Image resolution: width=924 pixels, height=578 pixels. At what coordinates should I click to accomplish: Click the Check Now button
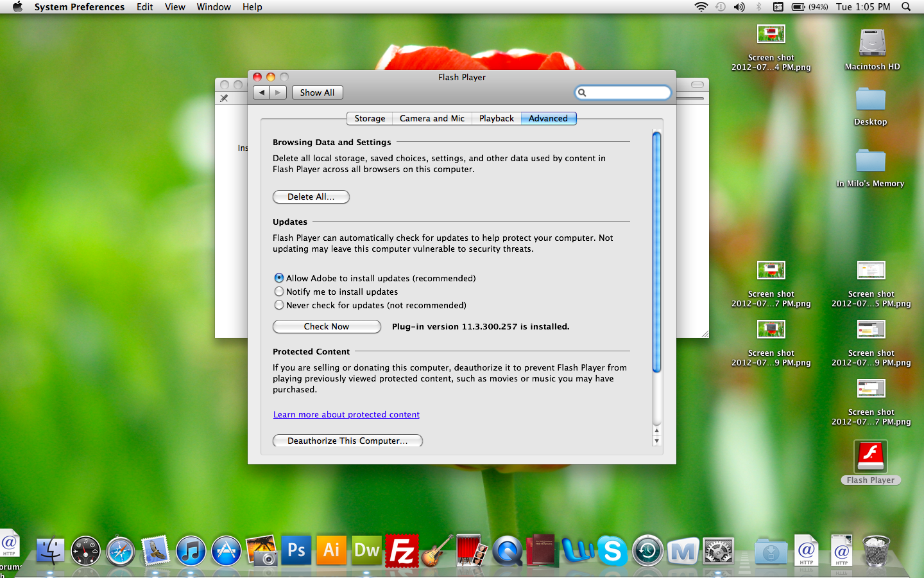(x=327, y=326)
